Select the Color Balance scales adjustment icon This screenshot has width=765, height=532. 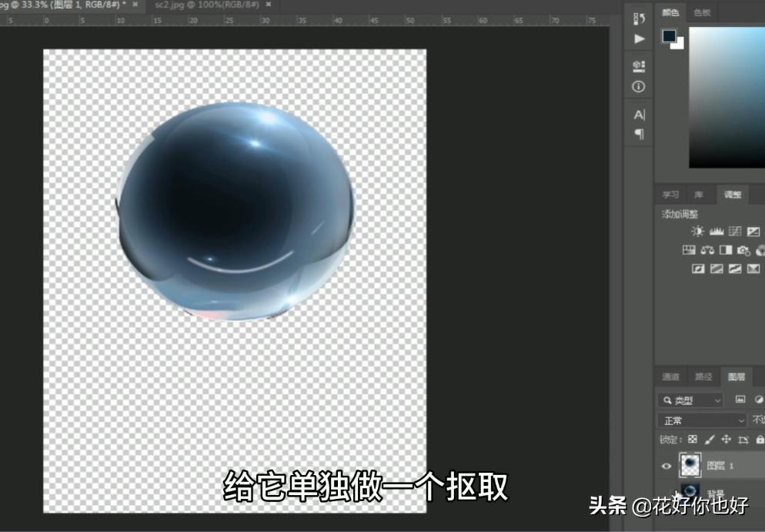707,249
